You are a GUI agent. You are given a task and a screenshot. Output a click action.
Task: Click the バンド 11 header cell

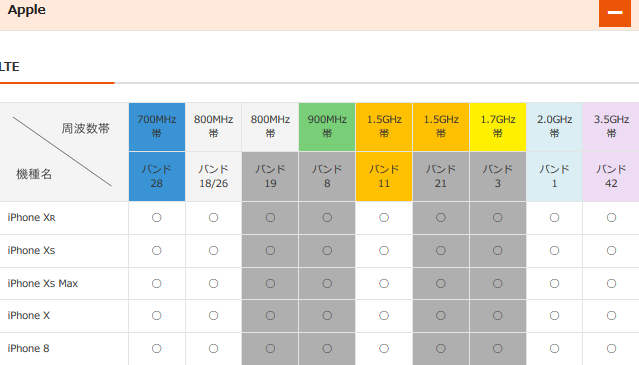(x=384, y=176)
